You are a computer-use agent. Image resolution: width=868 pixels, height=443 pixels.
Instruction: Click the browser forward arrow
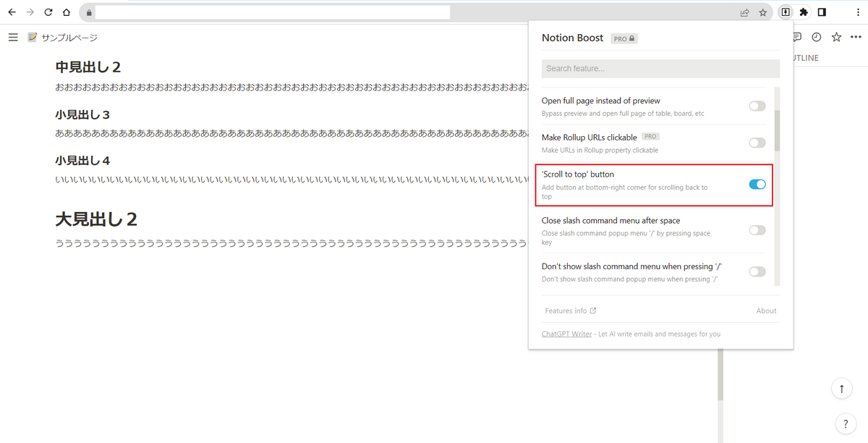click(x=30, y=12)
